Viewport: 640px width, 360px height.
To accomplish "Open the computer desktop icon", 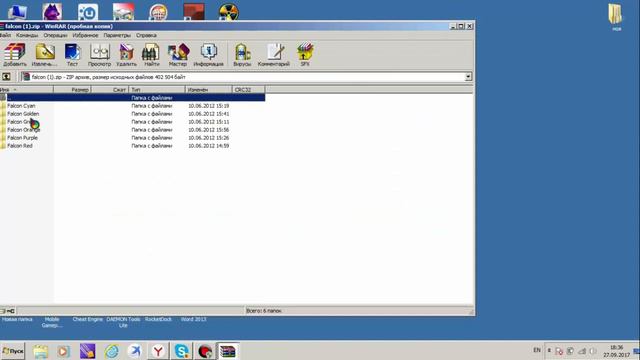I will click(17, 11).
